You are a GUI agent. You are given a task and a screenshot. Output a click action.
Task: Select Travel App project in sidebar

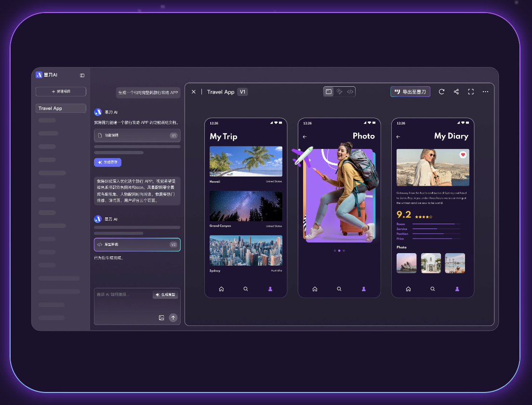coord(61,108)
